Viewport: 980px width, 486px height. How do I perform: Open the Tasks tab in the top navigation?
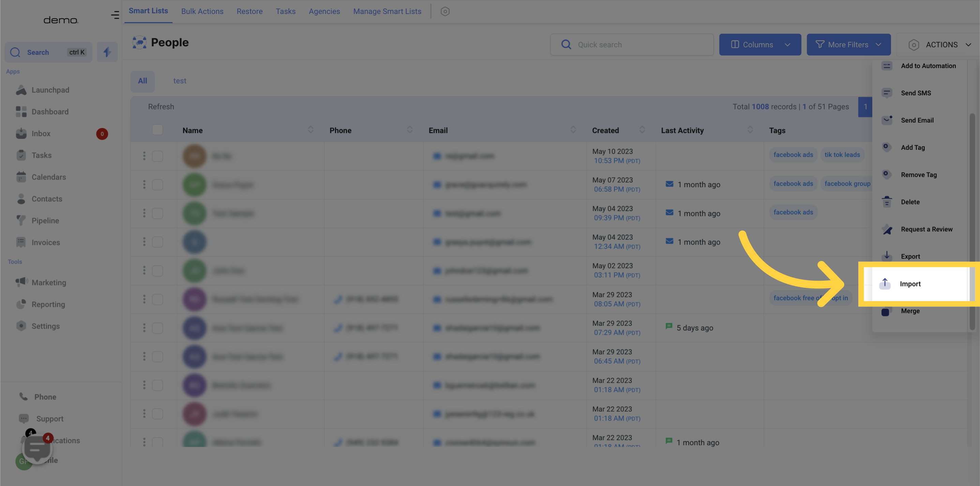286,11
